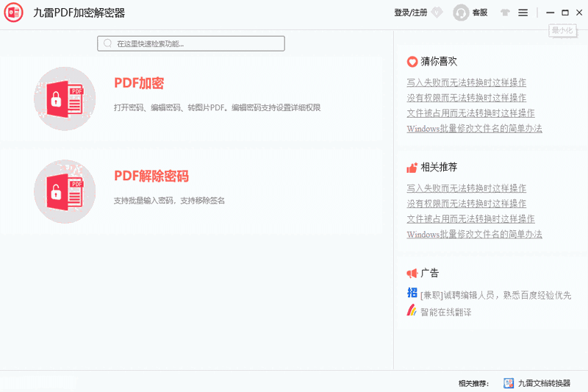The width and height of the screenshot is (588, 392).
Task: Click the megaphone icon beside 广告
Action: [412, 273]
